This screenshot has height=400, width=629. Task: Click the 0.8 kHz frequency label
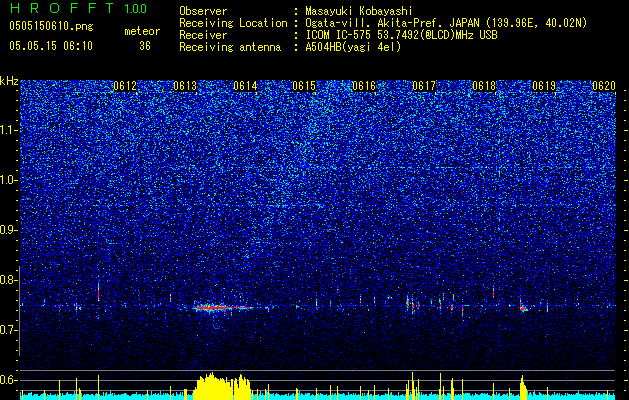point(8,280)
